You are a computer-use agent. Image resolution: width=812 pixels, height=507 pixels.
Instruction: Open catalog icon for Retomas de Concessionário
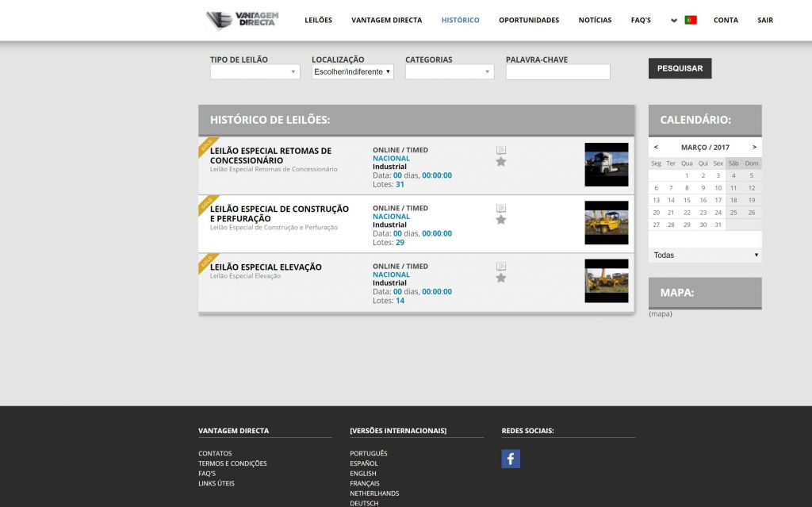tap(500, 150)
